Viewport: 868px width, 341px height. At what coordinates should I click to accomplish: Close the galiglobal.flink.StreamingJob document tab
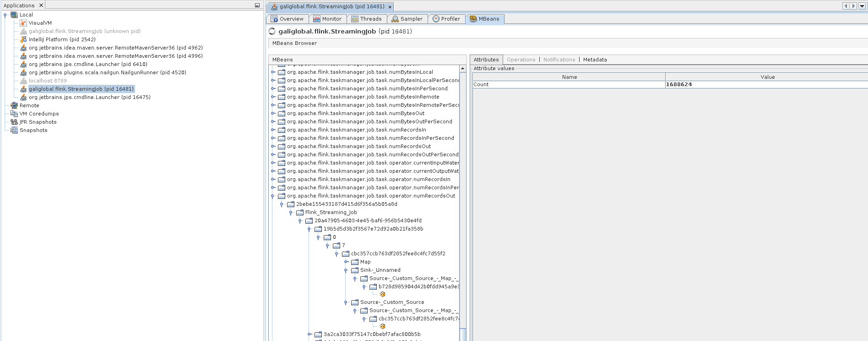tap(390, 7)
